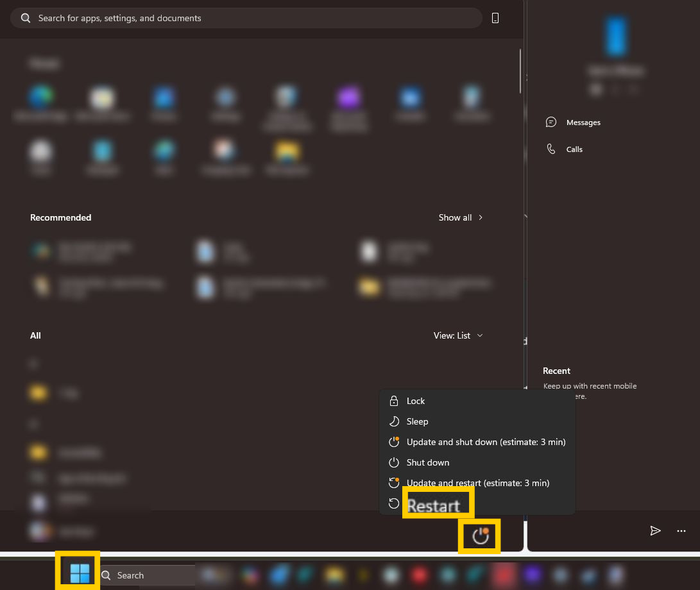The width and height of the screenshot is (700, 590).
Task: Toggle the phone panel icon beside search
Action: click(495, 18)
